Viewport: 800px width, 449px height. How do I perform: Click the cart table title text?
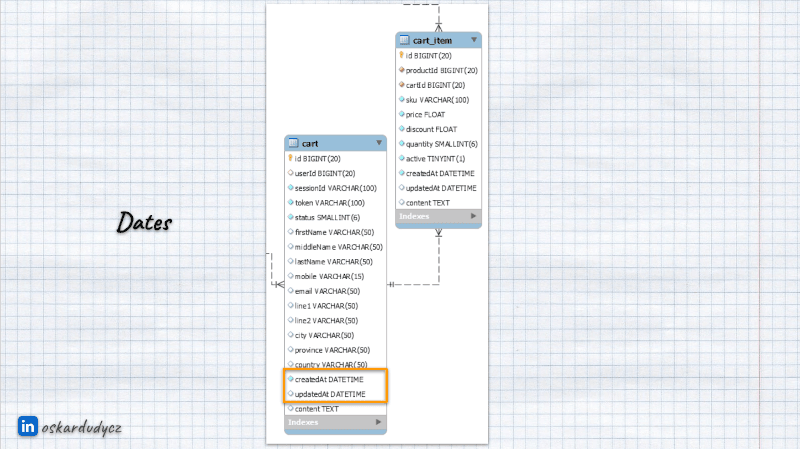pyautogui.click(x=310, y=144)
